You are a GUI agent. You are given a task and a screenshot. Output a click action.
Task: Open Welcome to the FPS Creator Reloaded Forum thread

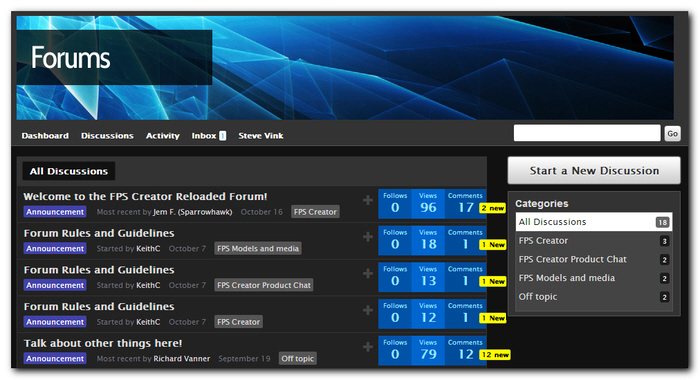pyautogui.click(x=145, y=196)
